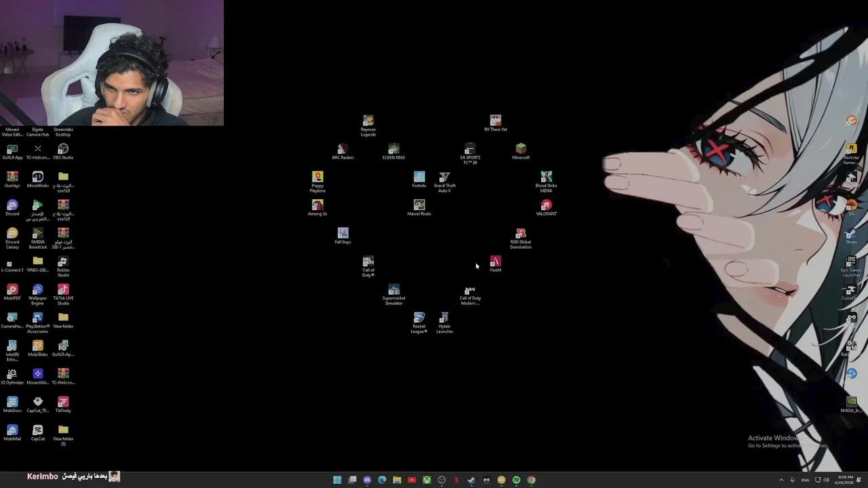
Task: Select the GoXLR App shortcut
Action: pos(12,151)
